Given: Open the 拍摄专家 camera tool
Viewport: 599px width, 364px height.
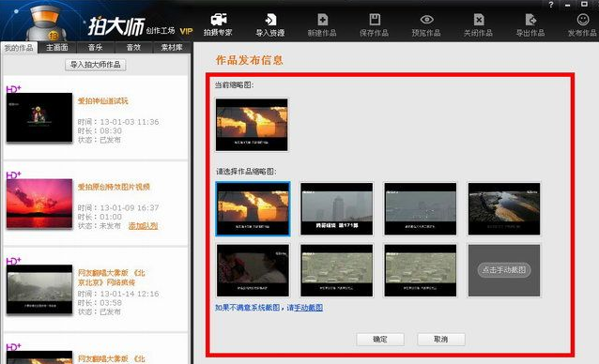Looking at the screenshot, I should pos(218,25).
